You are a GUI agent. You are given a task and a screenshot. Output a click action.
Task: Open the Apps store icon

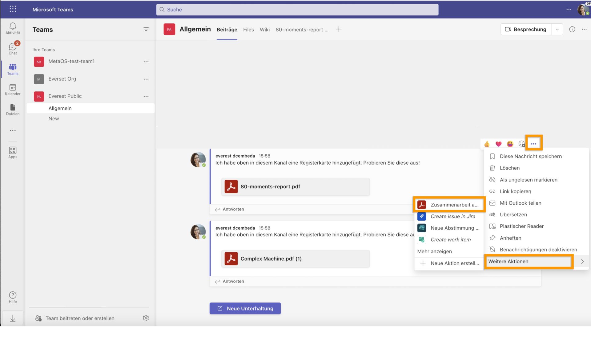tap(13, 153)
